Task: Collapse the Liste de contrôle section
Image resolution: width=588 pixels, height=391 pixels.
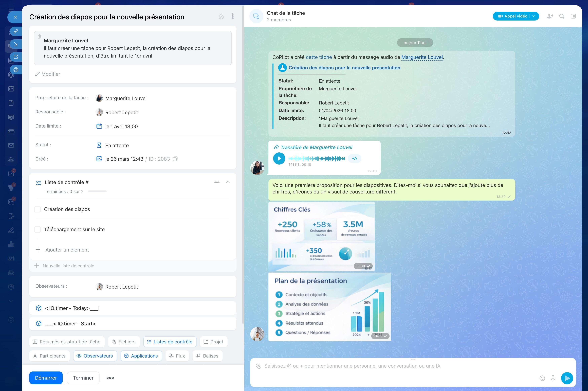Action: click(x=228, y=182)
